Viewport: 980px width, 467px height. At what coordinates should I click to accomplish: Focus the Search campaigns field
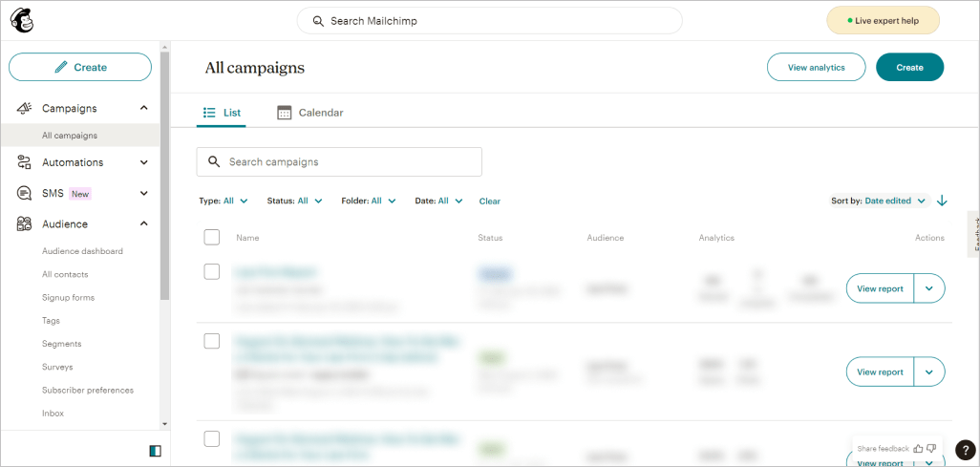point(339,162)
